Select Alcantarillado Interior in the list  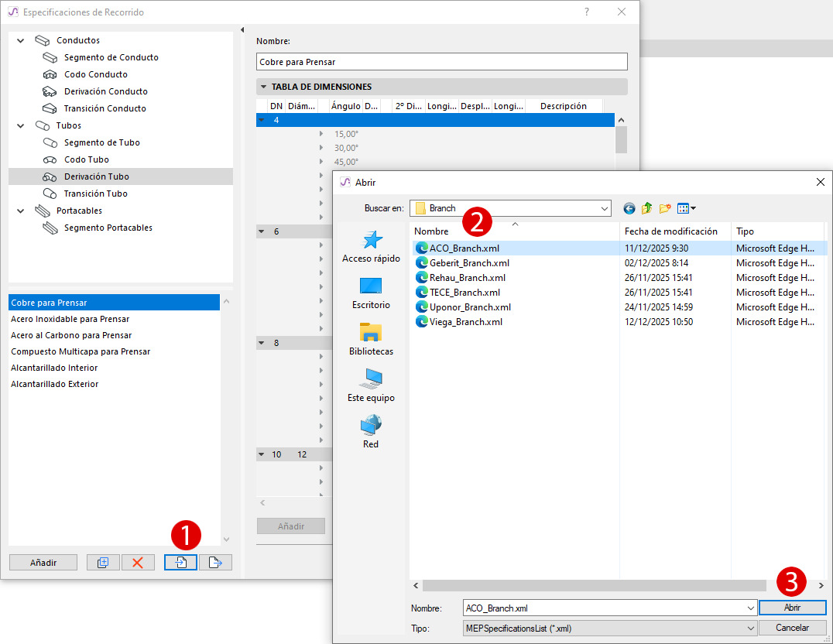pos(115,368)
